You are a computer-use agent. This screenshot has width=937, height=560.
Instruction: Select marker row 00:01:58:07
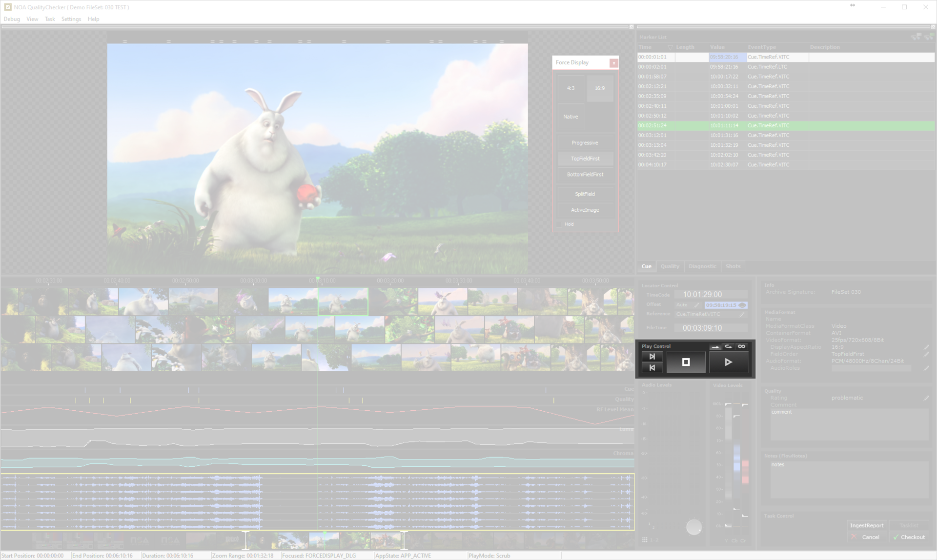coord(786,77)
